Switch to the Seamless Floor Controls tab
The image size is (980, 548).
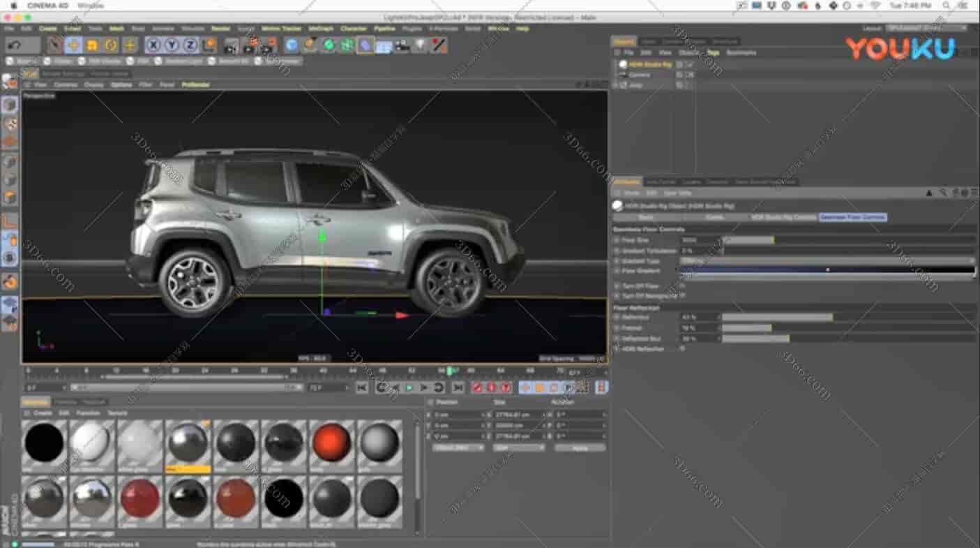(852, 216)
